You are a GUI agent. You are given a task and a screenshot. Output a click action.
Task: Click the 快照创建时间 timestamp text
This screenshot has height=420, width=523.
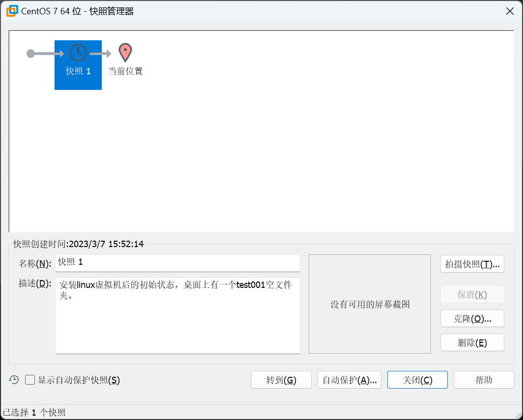78,244
